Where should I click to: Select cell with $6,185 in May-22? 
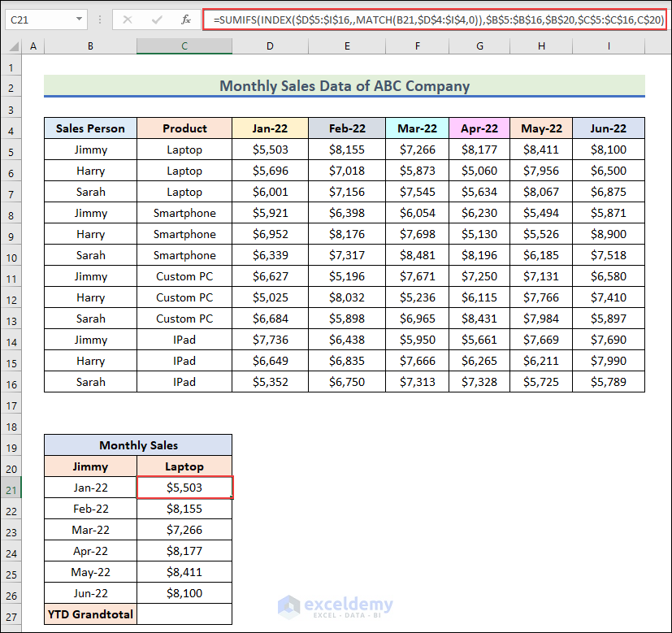pyautogui.click(x=541, y=255)
